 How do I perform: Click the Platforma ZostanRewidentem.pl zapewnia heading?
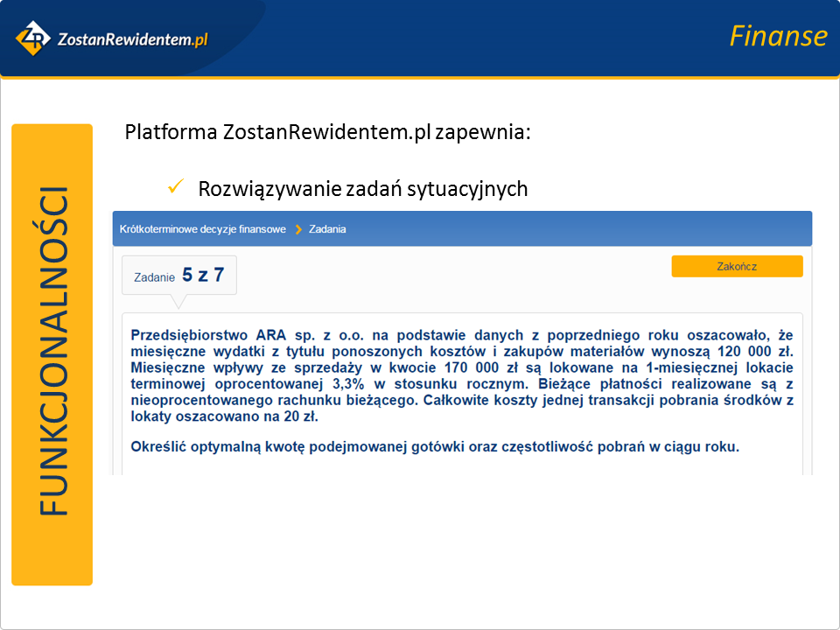327,133
